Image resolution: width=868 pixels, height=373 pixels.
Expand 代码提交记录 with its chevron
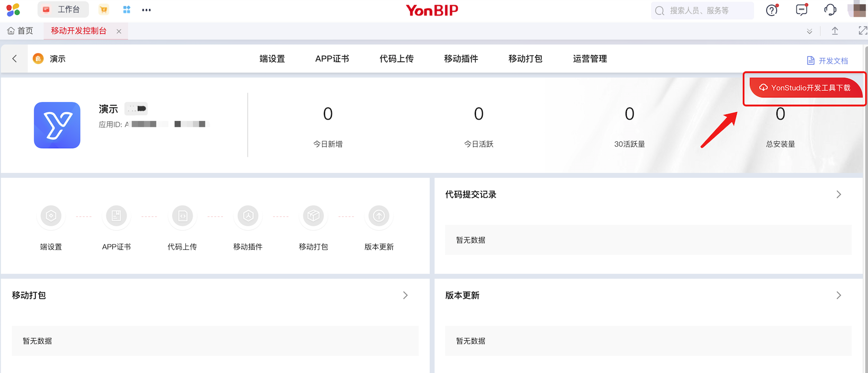(839, 195)
